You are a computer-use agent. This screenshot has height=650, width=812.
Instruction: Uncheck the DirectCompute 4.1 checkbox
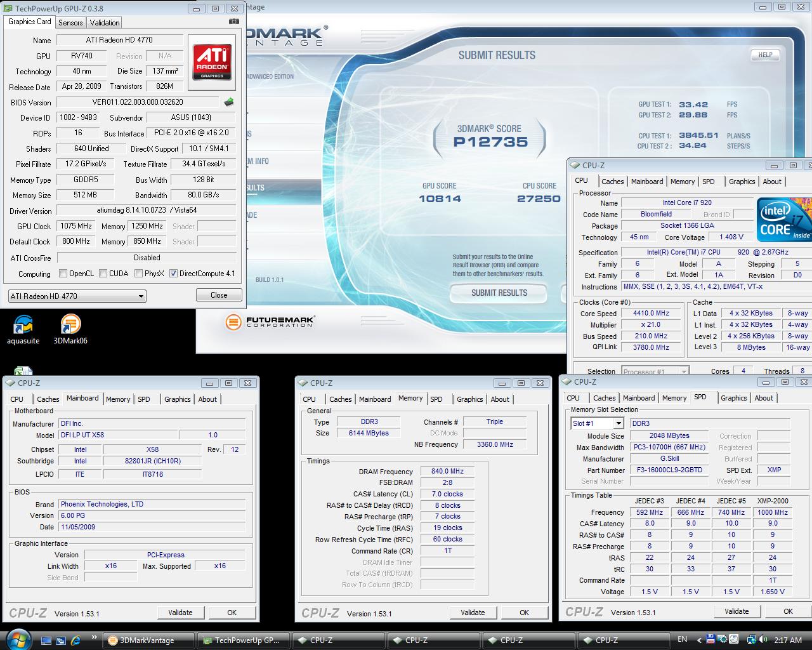click(174, 274)
